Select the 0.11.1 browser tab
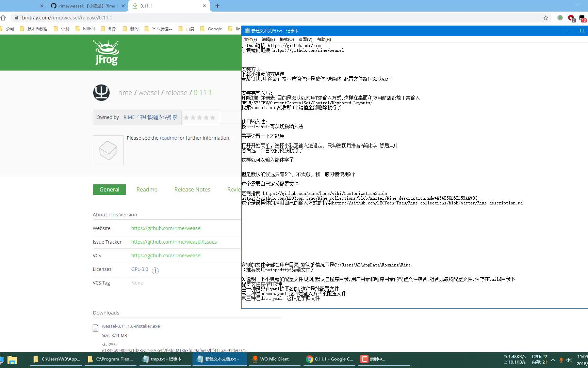The image size is (588, 368). point(169,6)
